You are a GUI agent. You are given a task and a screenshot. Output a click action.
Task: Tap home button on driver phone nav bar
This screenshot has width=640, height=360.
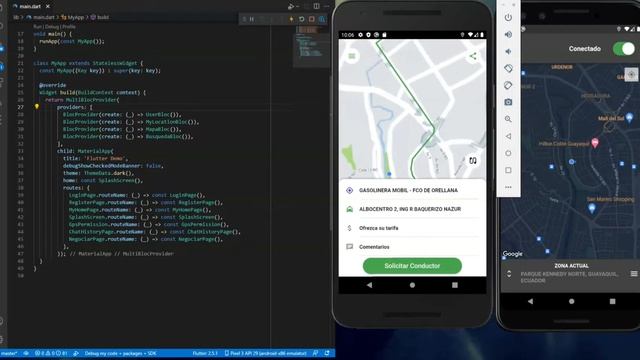pos(571,301)
